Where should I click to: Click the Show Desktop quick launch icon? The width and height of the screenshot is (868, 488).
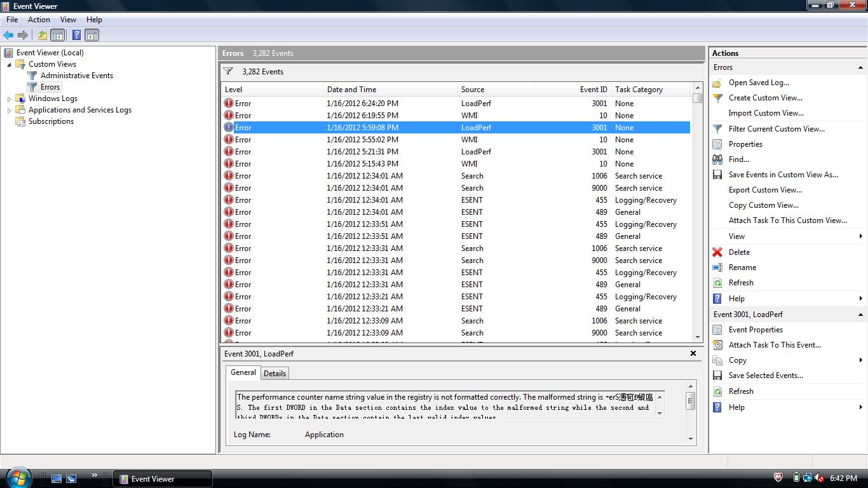[x=57, y=478]
